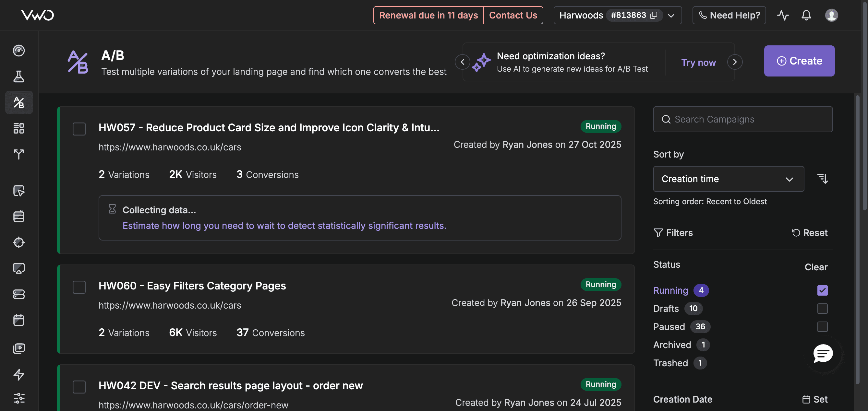Image resolution: width=868 pixels, height=411 pixels.
Task: Enable the Paused status filter checkbox
Action: [x=822, y=326]
